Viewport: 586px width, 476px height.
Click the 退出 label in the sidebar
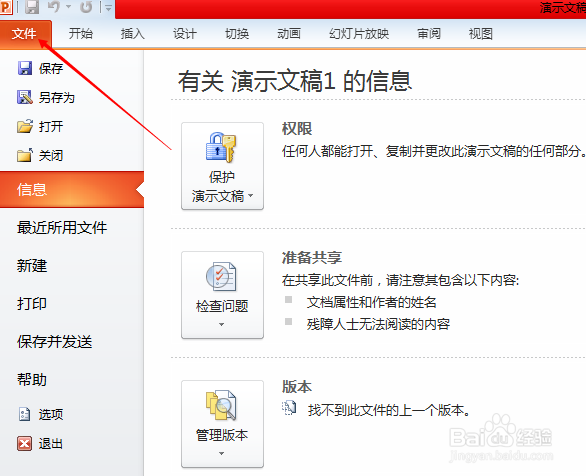coord(51,443)
